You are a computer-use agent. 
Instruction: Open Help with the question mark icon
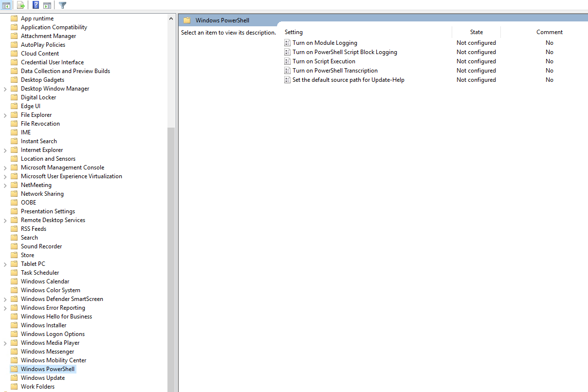click(36, 5)
